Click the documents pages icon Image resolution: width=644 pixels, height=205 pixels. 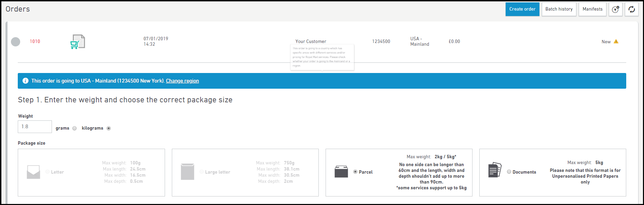tap(495, 170)
